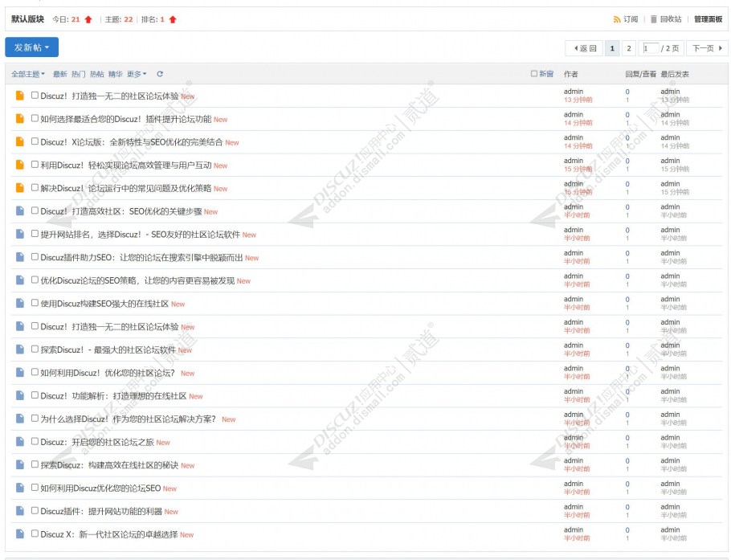
Task: Click blue thread icon for Discuz插件: 提升网站功能的利器
Action: click(x=19, y=511)
